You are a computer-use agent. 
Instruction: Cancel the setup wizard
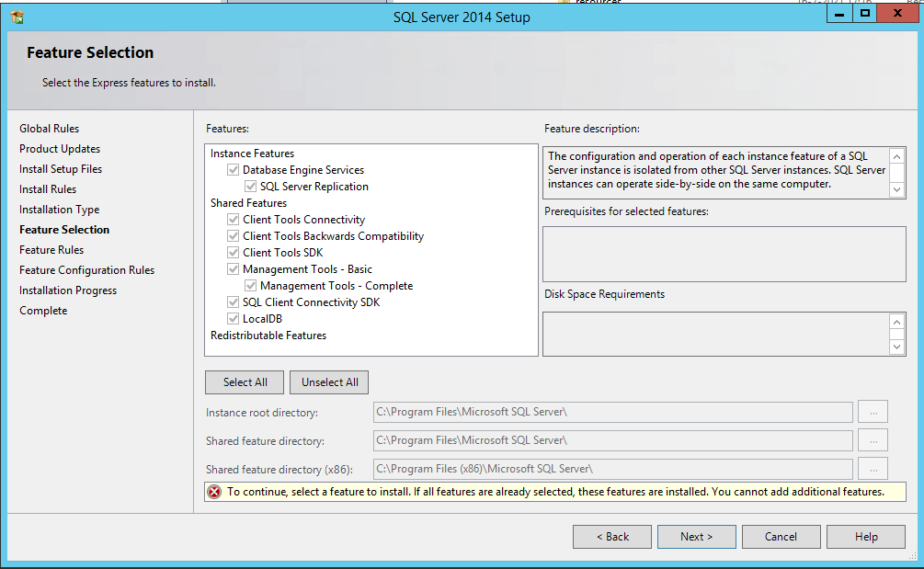[781, 537]
